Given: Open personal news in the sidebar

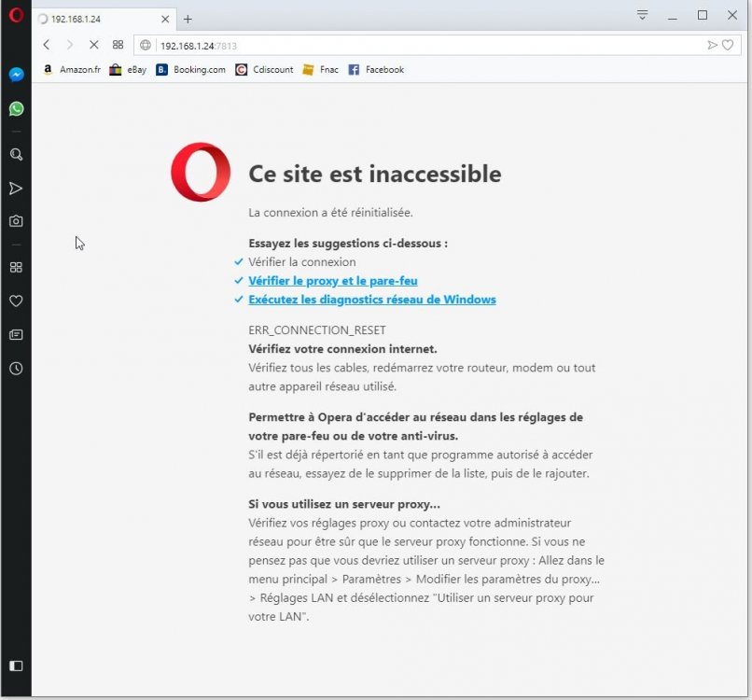Looking at the screenshot, I should tap(16, 335).
